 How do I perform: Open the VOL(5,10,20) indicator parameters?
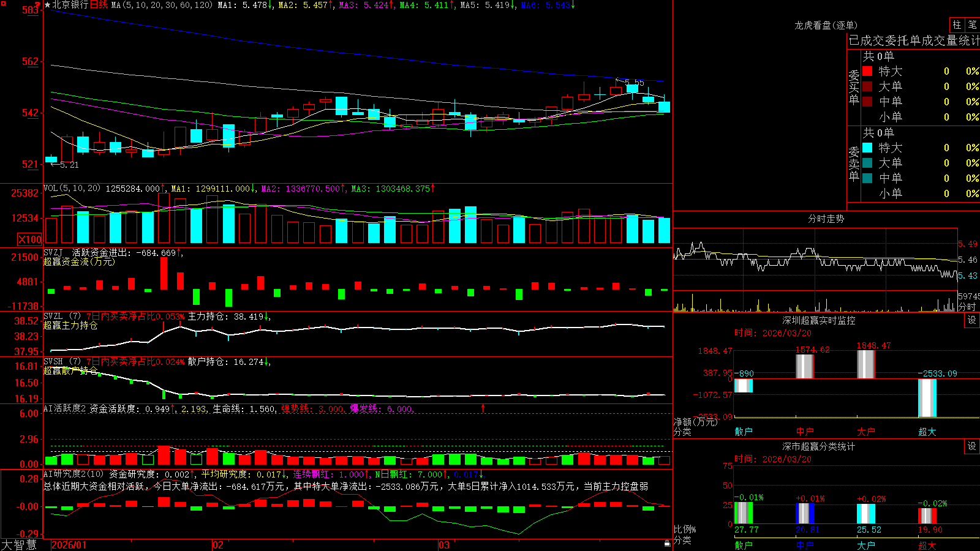click(72, 188)
